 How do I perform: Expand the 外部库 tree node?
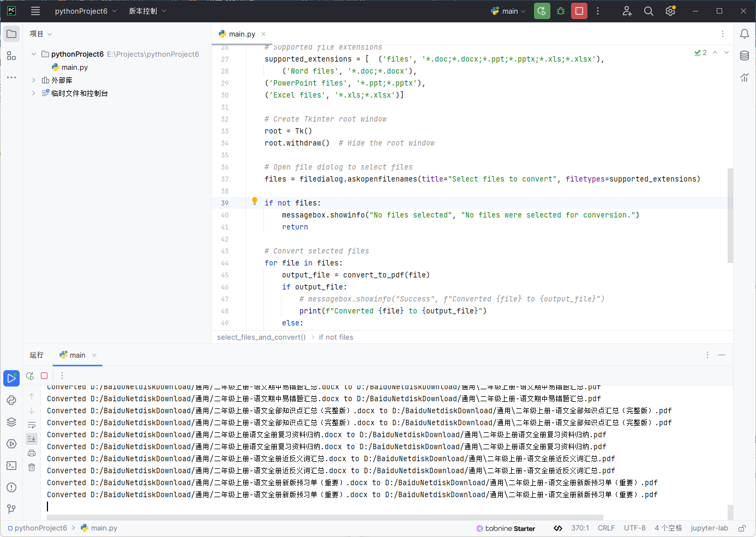[x=34, y=80]
